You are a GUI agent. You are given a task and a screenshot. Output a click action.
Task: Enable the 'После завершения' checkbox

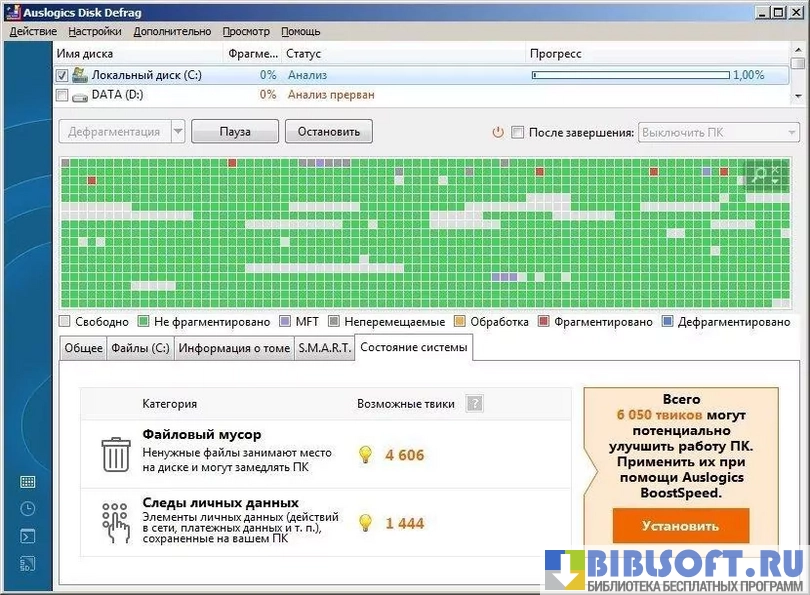point(517,132)
